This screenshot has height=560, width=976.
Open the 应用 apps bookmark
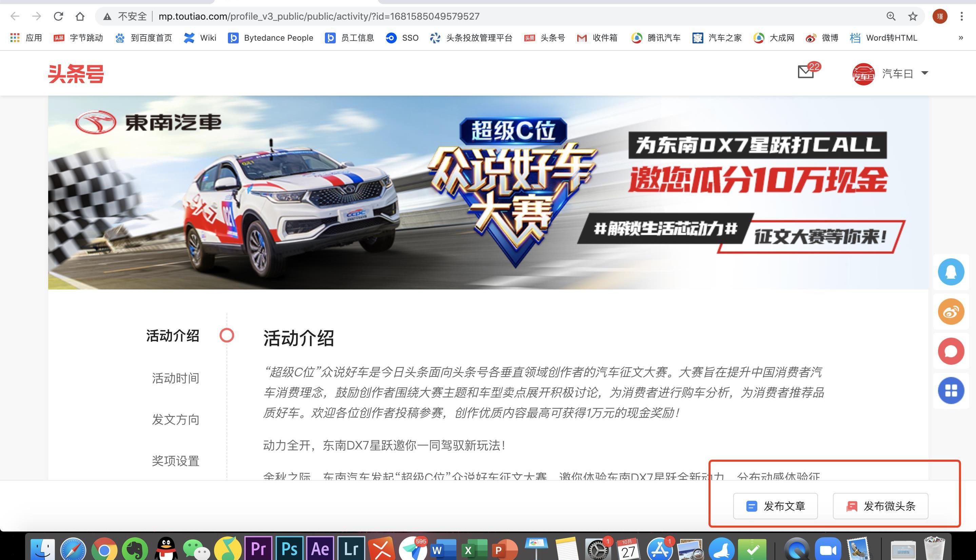[26, 38]
